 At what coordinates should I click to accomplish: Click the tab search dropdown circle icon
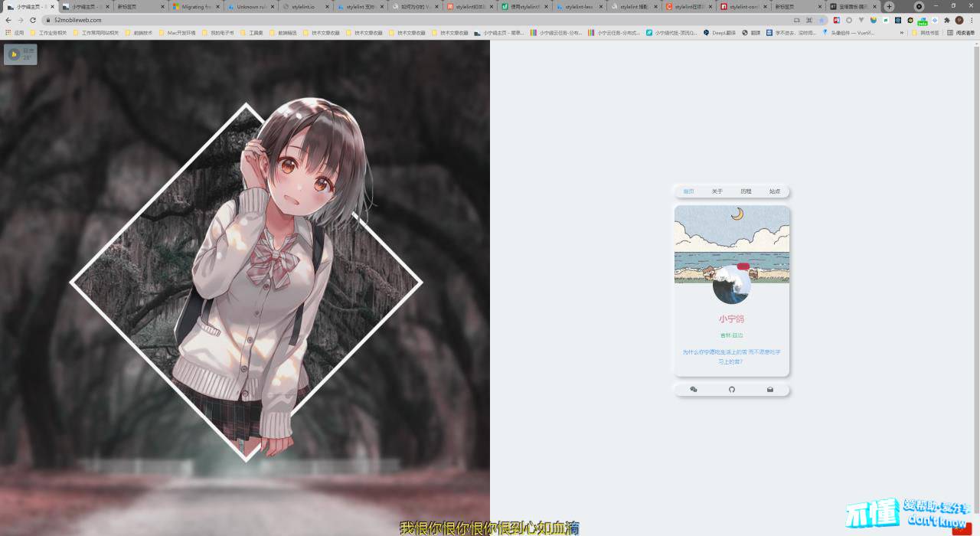(920, 6)
